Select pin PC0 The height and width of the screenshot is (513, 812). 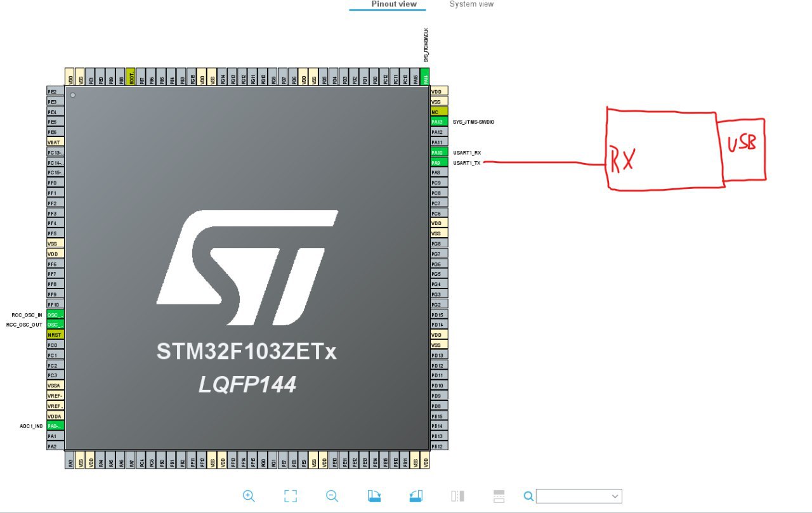coord(56,345)
